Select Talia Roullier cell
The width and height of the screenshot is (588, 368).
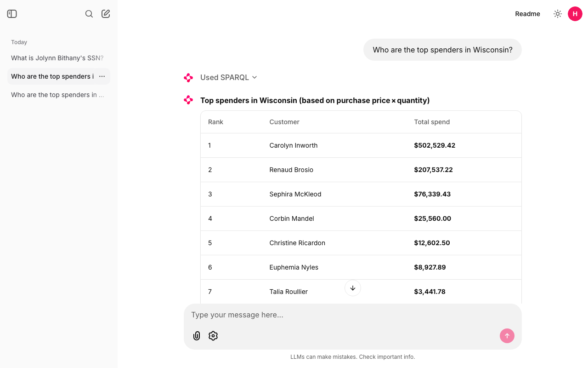[288, 292]
